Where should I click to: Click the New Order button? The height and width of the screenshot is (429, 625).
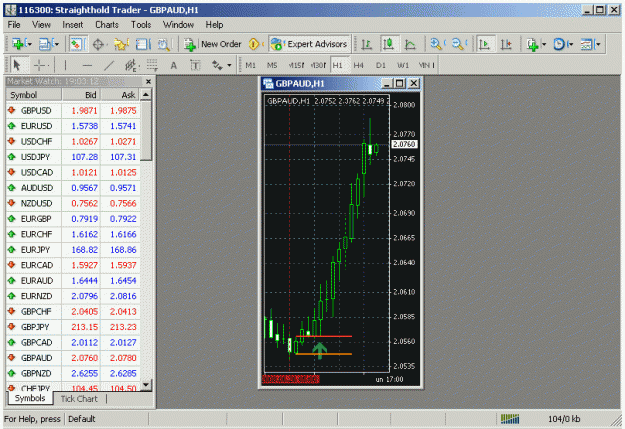[213, 44]
